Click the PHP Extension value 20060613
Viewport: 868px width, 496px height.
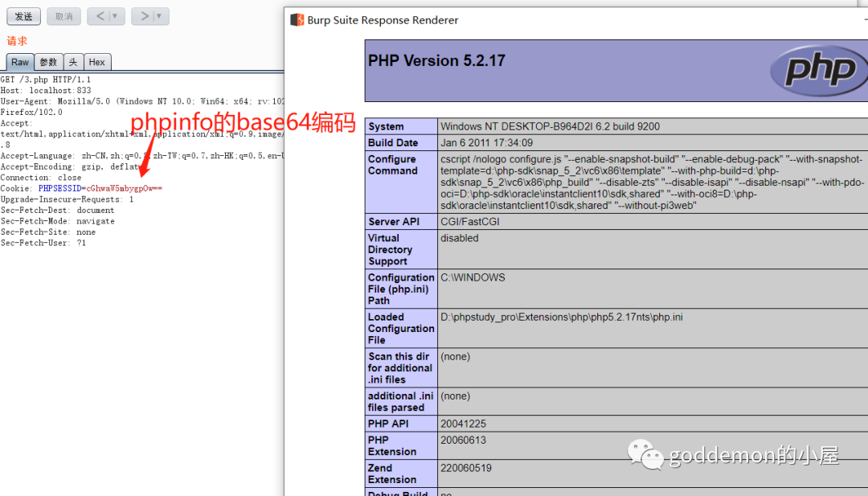tap(464, 440)
